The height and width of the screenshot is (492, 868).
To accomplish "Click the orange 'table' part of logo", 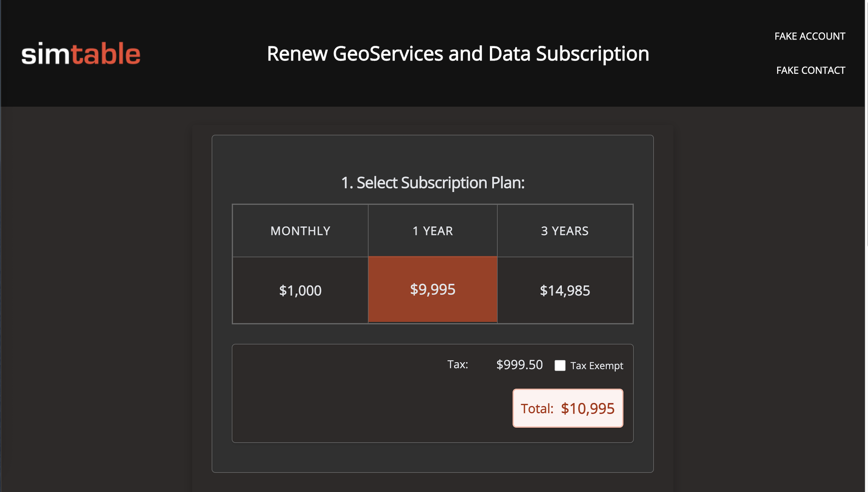I will (106, 54).
